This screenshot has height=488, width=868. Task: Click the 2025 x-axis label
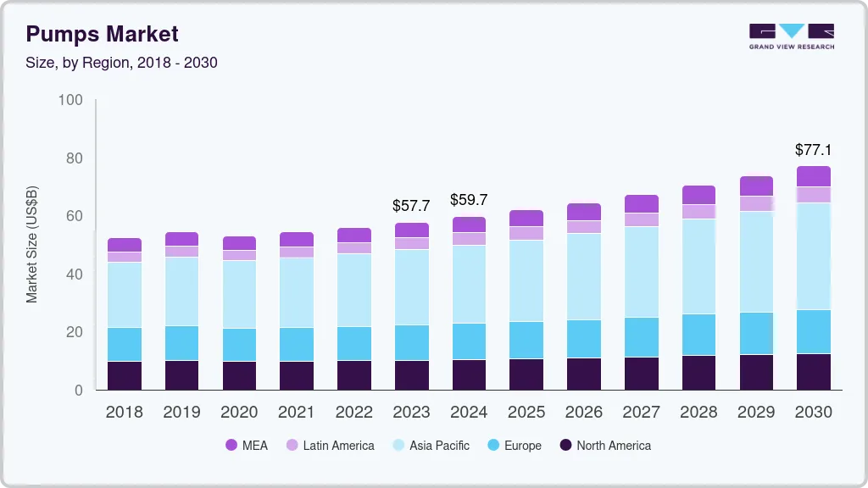(x=526, y=412)
